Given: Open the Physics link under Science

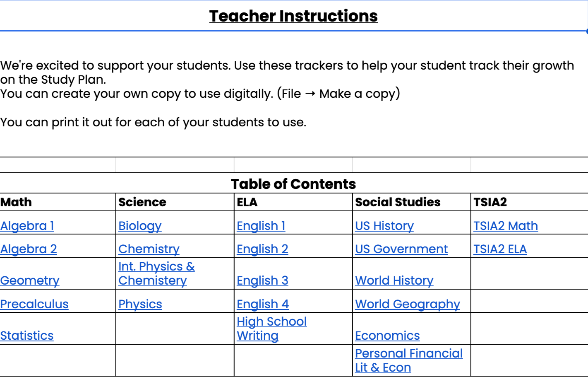Looking at the screenshot, I should pos(140,304).
